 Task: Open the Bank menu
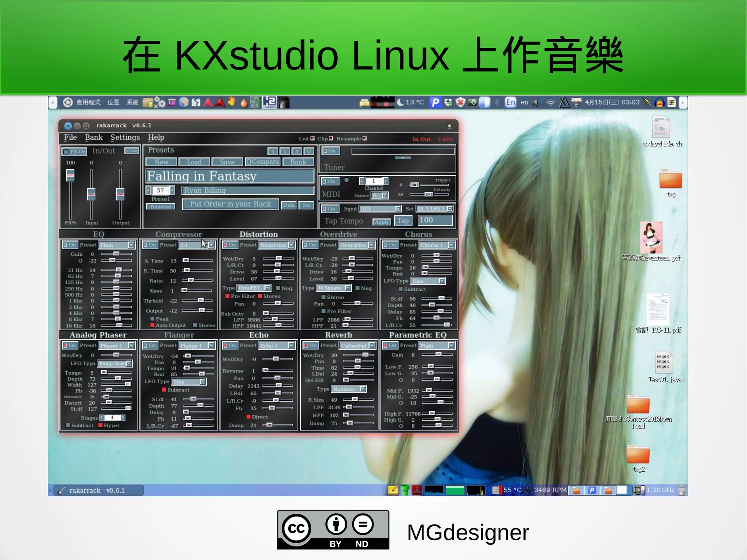point(93,138)
